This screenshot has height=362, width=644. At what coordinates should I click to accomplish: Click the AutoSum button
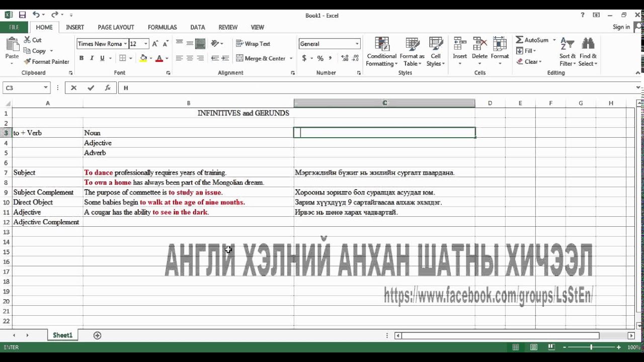pyautogui.click(x=532, y=40)
